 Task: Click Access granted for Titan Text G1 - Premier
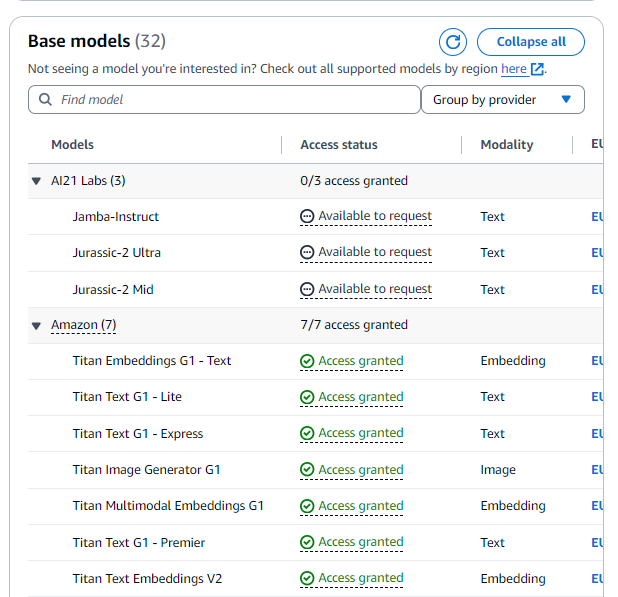pos(352,542)
